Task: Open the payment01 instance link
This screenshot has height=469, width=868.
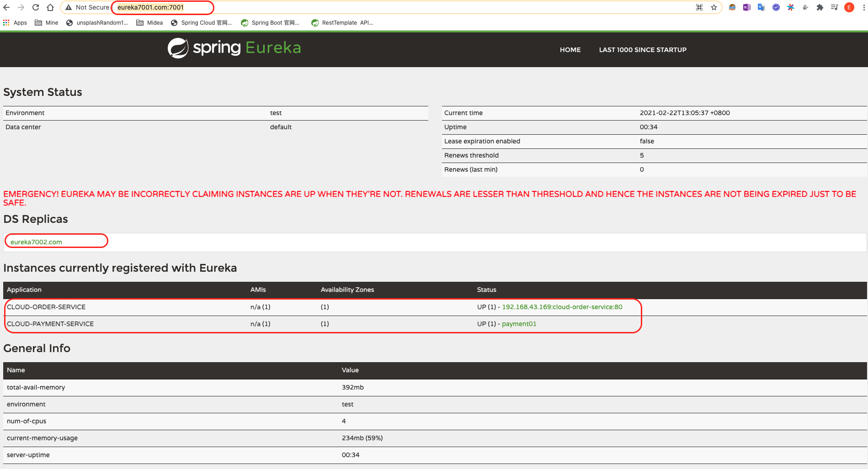Action: [519, 324]
